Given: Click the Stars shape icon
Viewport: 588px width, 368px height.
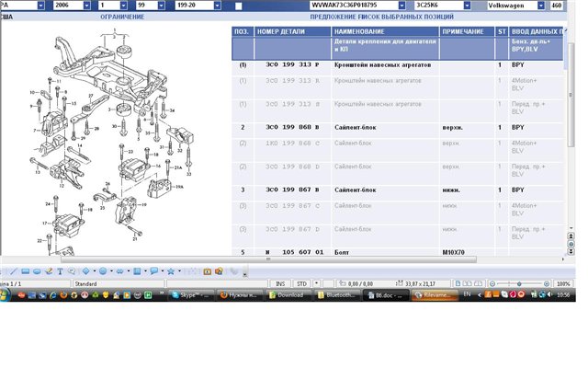Looking at the screenshot, I should (x=171, y=271).
